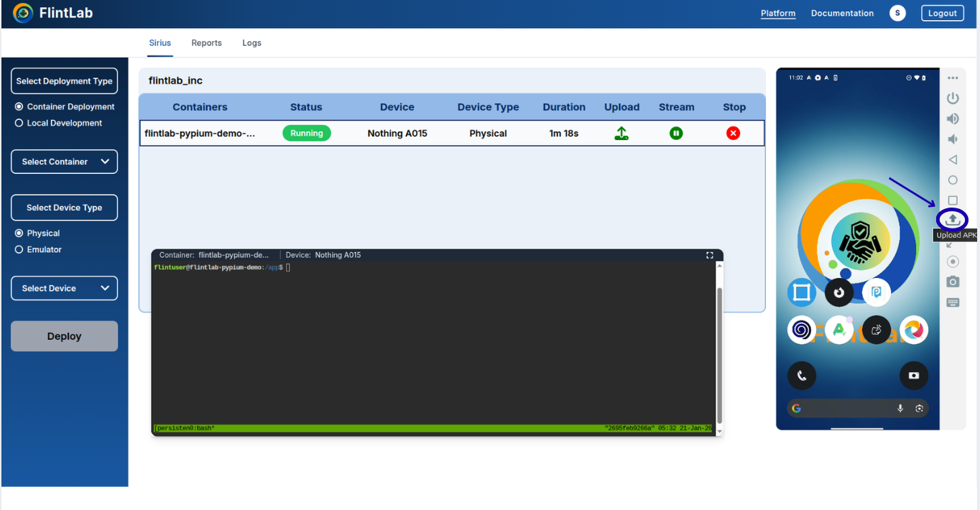
Task: Click the Logout button
Action: tap(942, 13)
